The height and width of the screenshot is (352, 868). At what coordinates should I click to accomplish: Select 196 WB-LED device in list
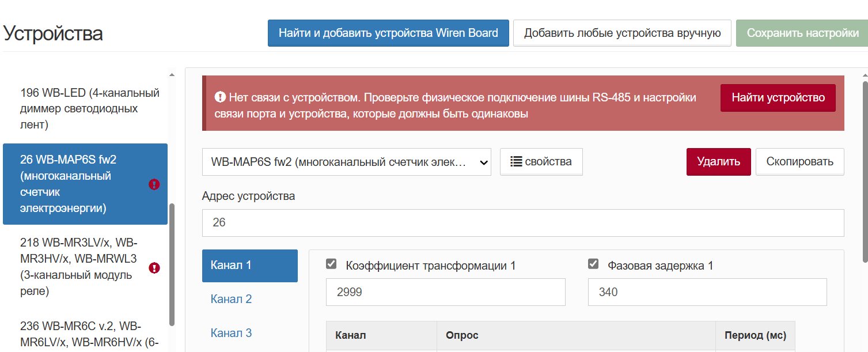coord(85,108)
